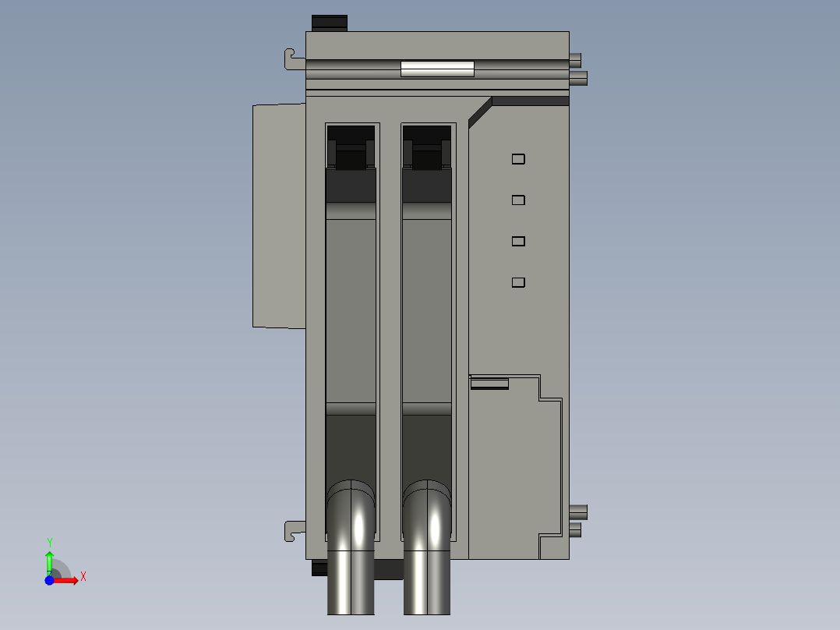Select the white label strip near the top
Screen dimensions: 840x630
tap(437, 69)
